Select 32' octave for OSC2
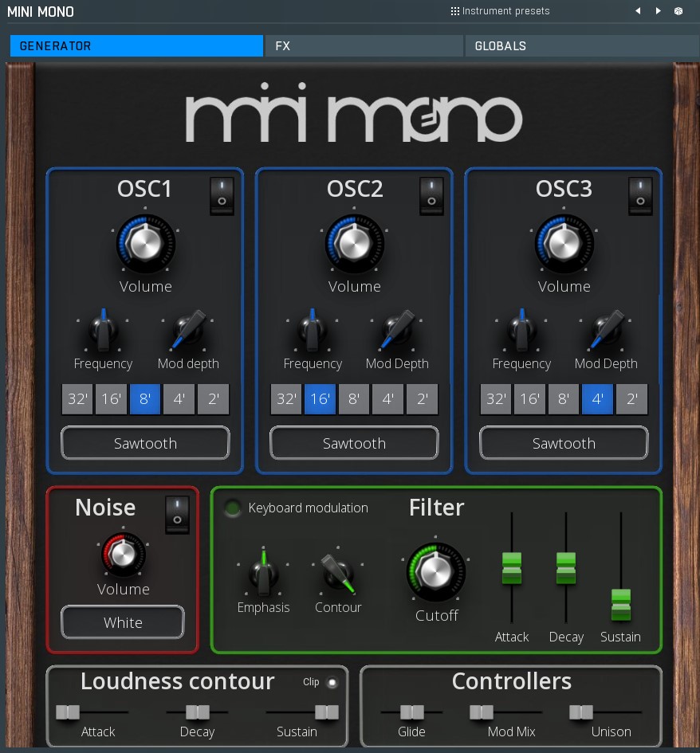This screenshot has height=753, width=700. tap(286, 399)
